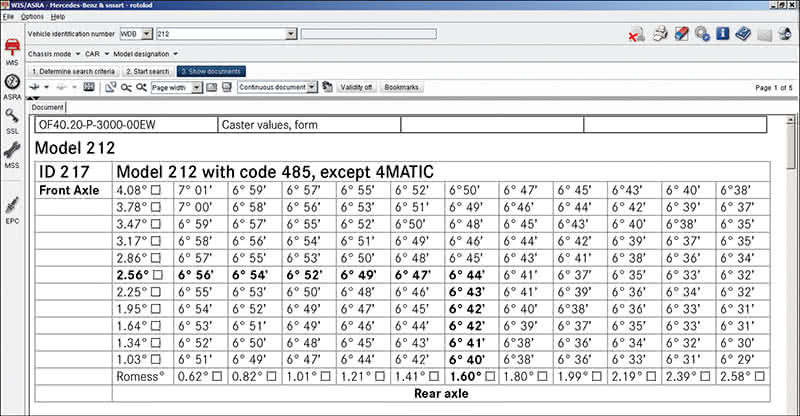Open the Options menu
Screen dimensions: 800x416
[32, 17]
